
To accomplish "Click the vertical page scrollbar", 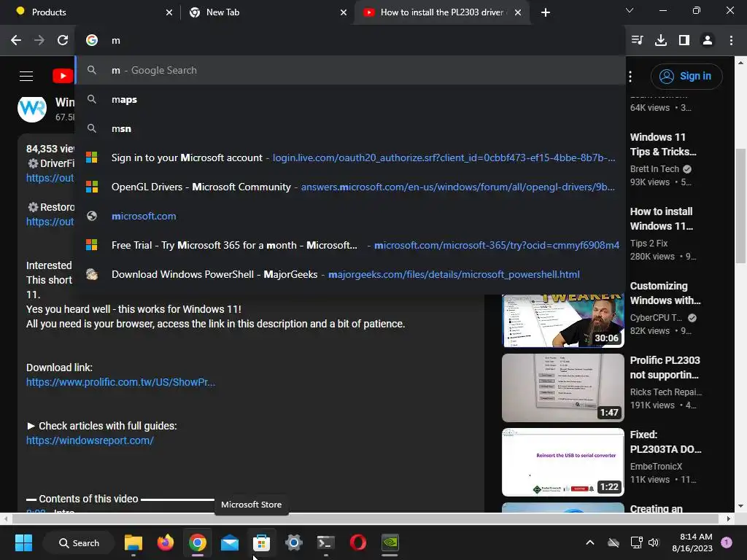I will (x=740, y=205).
